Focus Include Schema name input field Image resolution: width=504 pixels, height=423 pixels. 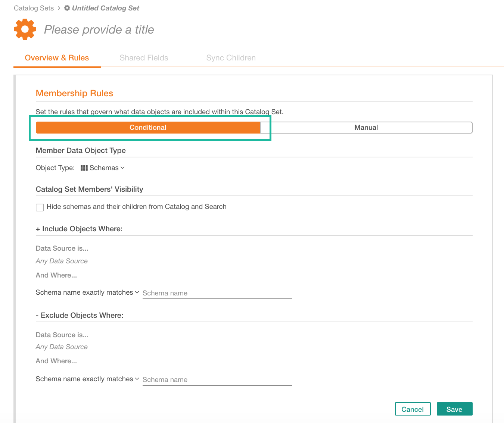pos(217,293)
